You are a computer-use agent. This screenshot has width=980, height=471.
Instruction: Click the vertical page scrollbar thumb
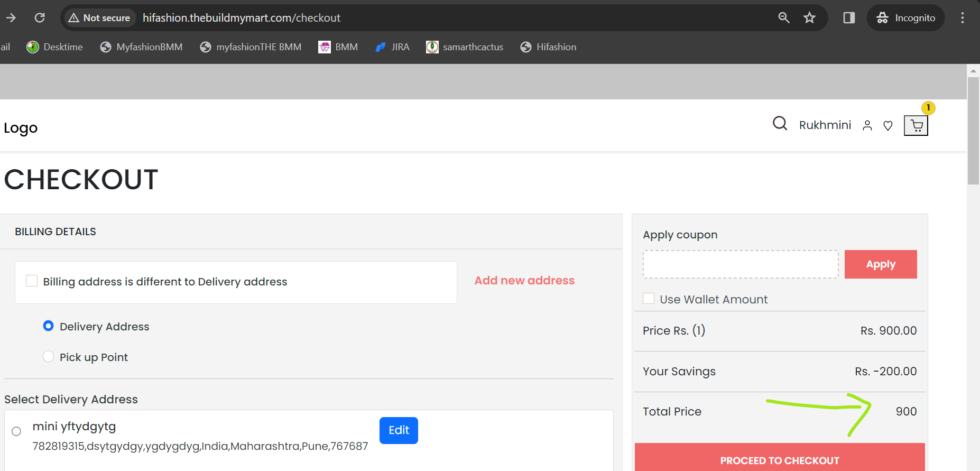(x=974, y=131)
